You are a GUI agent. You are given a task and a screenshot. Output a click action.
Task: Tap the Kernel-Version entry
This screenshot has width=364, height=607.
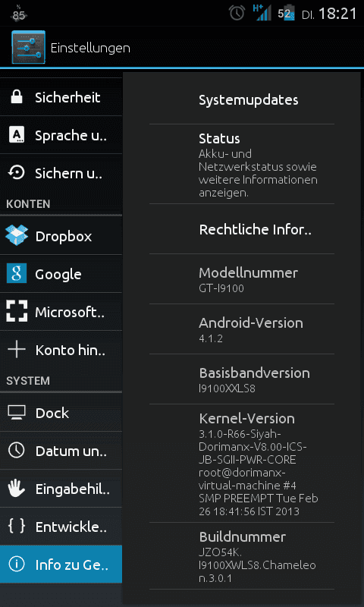tap(242, 464)
